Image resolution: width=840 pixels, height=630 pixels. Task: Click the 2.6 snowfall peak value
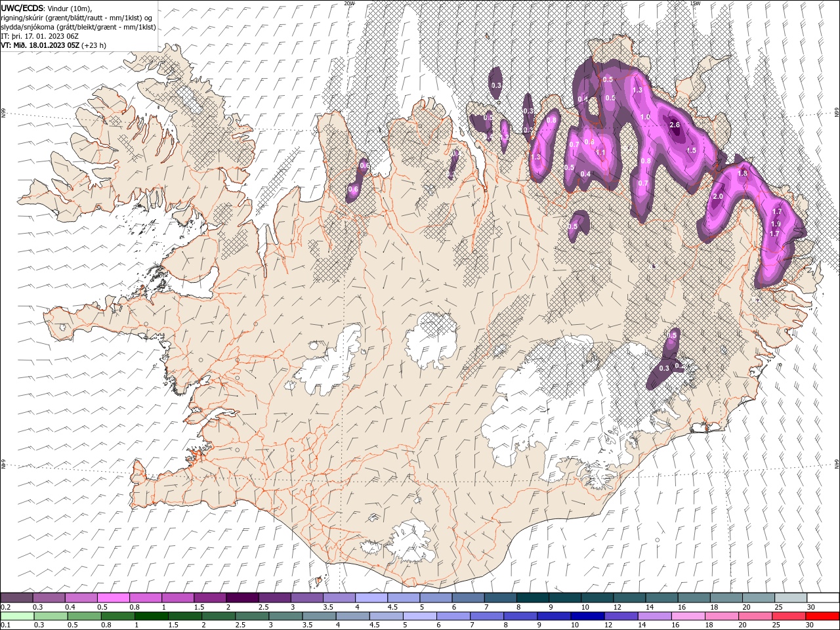674,125
